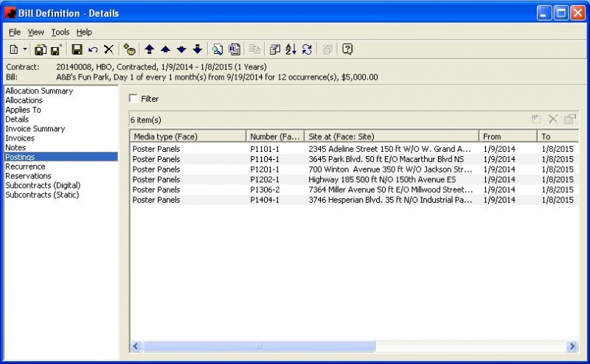The image size is (590, 364).
Task: Select Allocation Summary in the left list
Action: tap(39, 91)
